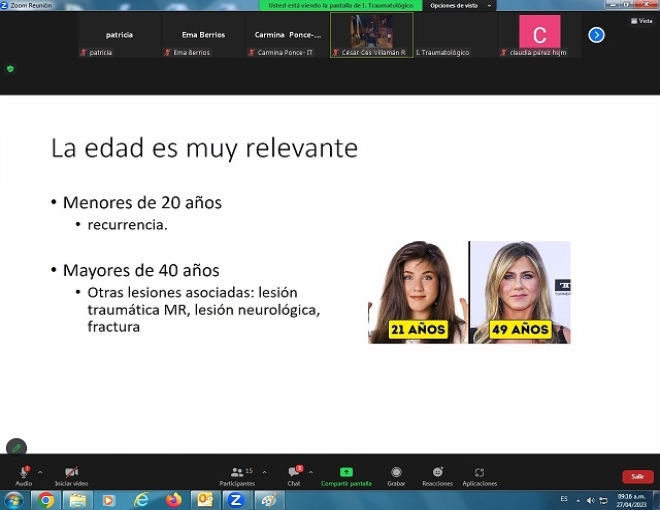Open the Aplicaciones panel
The width and height of the screenshot is (660, 510).
pos(479,475)
